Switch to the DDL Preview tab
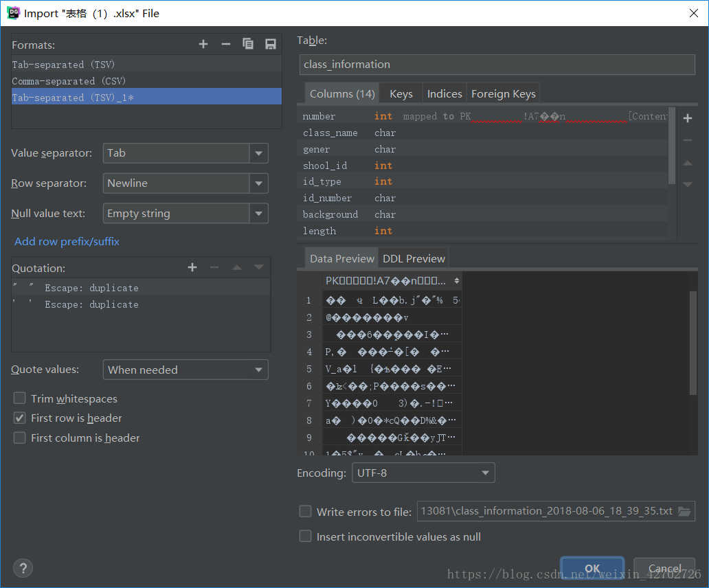 point(414,258)
